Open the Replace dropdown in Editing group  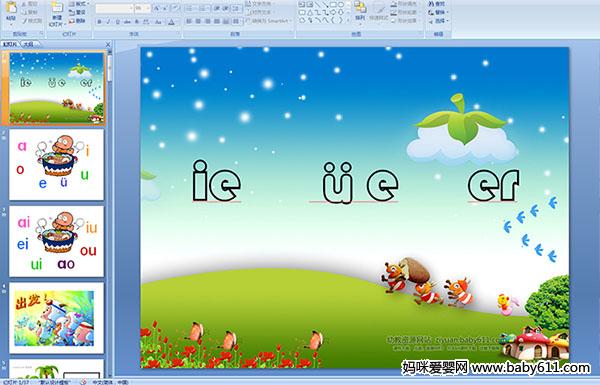tap(439, 13)
